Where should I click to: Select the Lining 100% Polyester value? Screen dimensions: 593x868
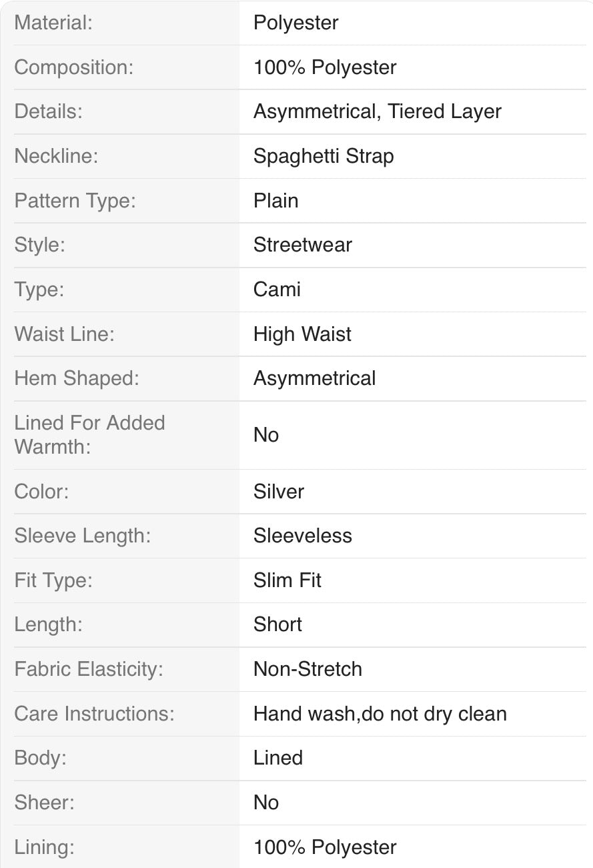pyautogui.click(x=325, y=847)
